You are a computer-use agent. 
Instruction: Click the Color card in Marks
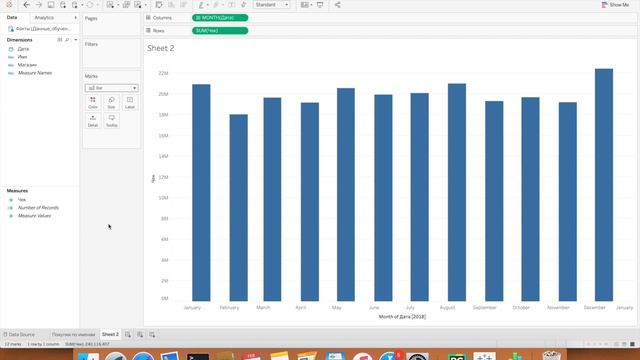coord(93,102)
